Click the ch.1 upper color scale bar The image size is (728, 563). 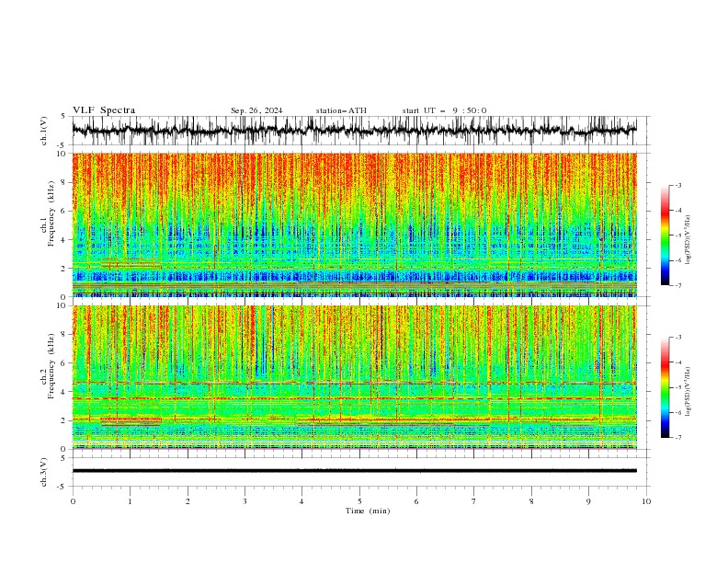tap(665, 235)
